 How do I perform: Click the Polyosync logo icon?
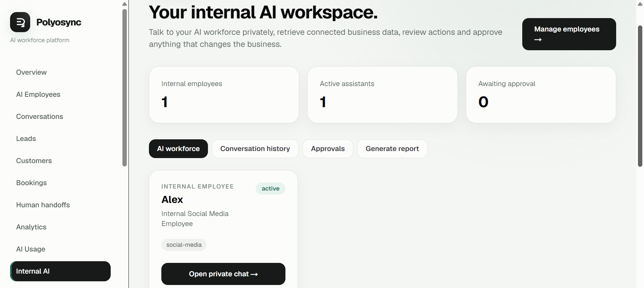pos(20,22)
